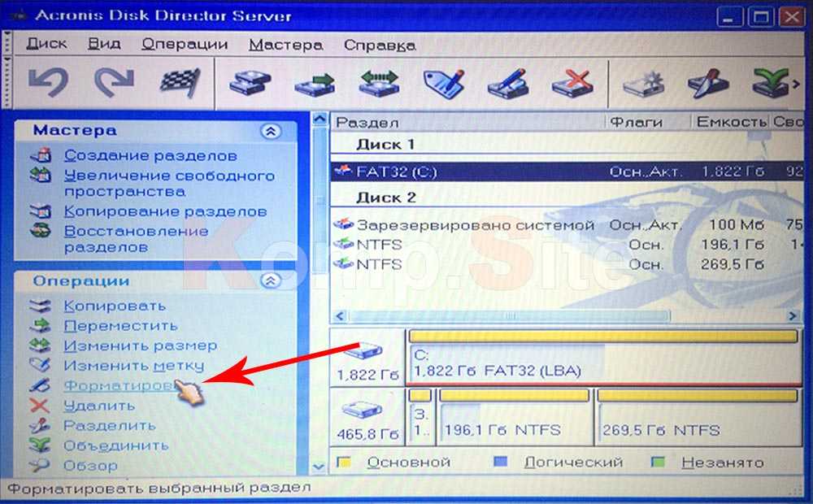Image resolution: width=813 pixels, height=504 pixels.
Task: Click icon beside Увеличение свободного пространства
Action: pos(41,176)
